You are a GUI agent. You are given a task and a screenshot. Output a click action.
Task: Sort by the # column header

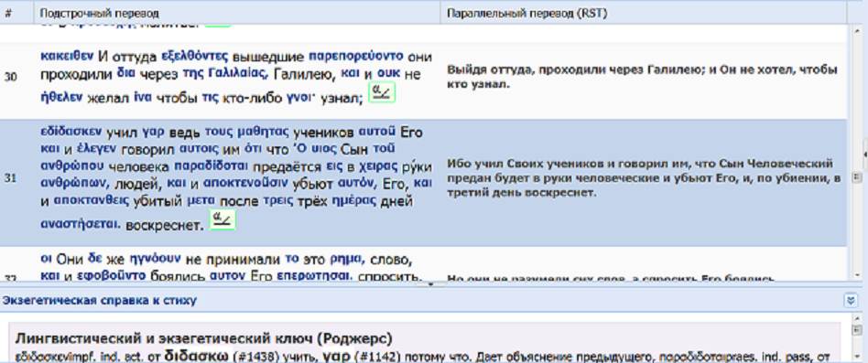click(x=16, y=13)
